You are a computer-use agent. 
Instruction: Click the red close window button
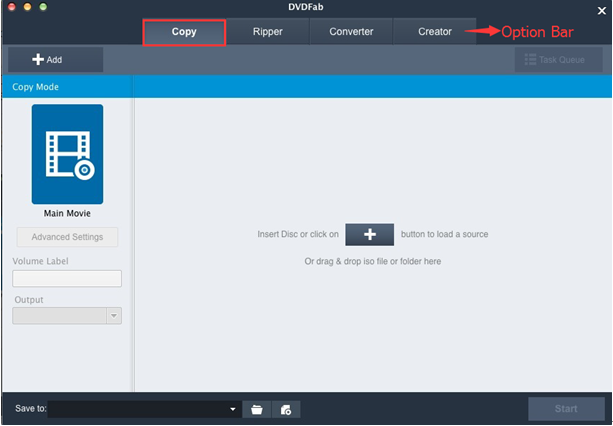point(12,7)
